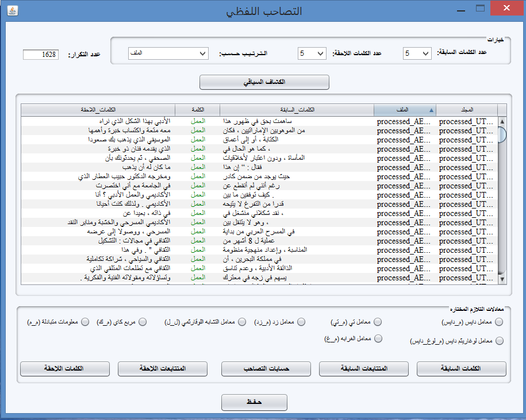Image resolution: width=526 pixels, height=420 pixels.
Task: Select the معامل دايس (م_دايس) radio button
Action: [x=499, y=322]
